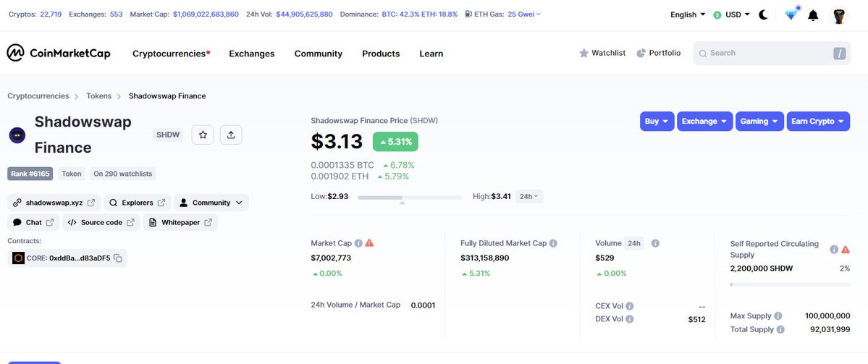This screenshot has height=364, width=868.
Task: Click circulating supply progress bar
Action: (x=790, y=284)
